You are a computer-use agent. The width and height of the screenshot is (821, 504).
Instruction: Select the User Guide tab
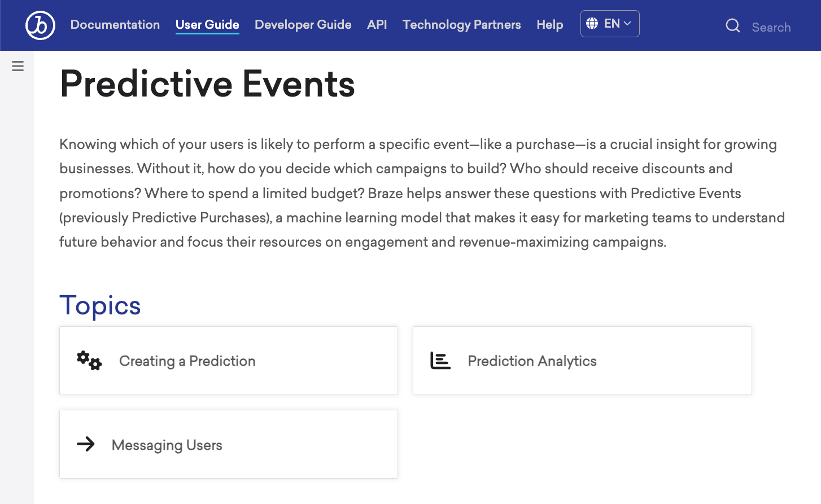coord(207,25)
